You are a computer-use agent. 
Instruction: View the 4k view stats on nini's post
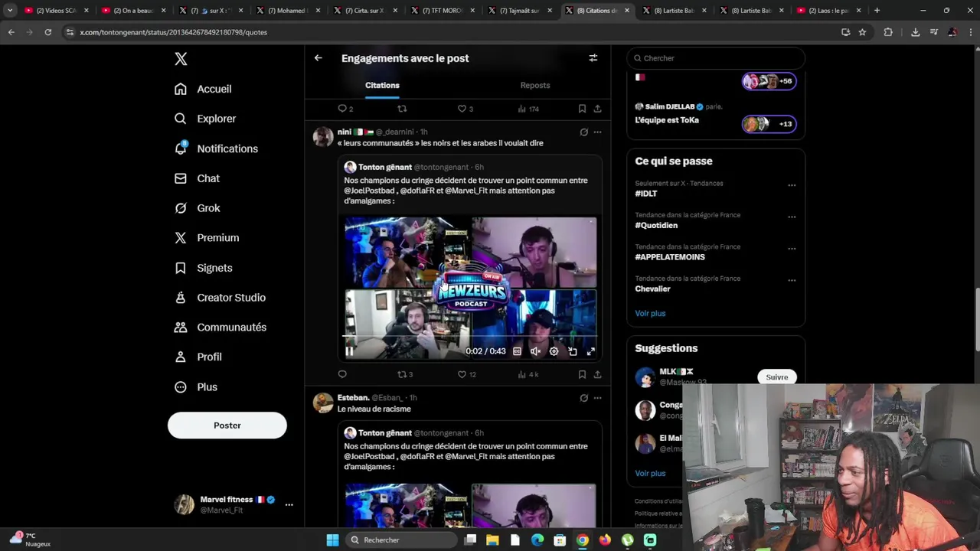(528, 374)
